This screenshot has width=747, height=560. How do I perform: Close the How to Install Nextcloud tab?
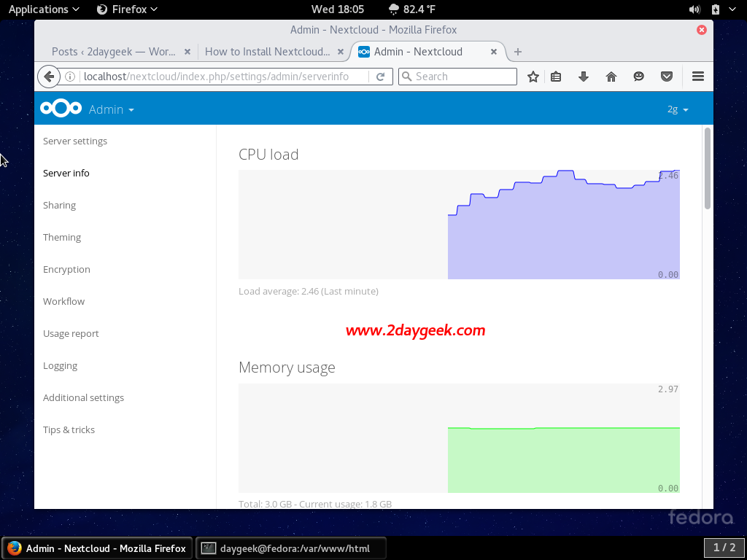(x=340, y=52)
